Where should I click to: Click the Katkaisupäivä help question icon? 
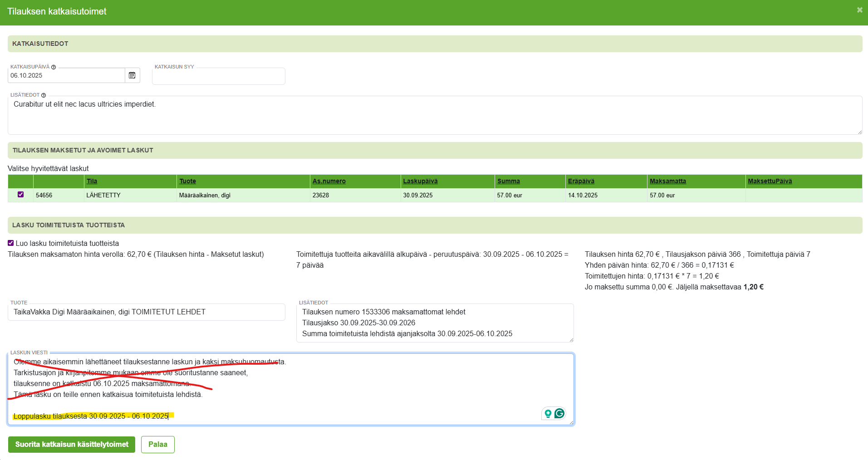(x=54, y=67)
